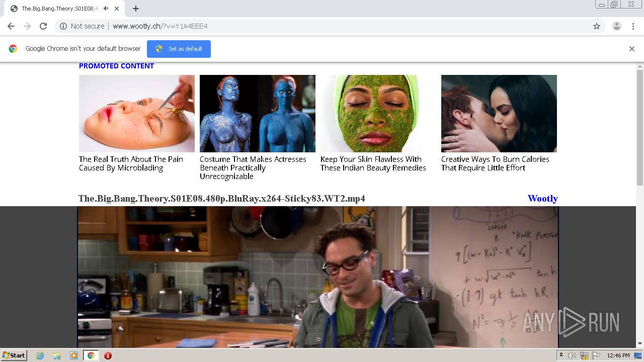Go back with the browser back arrow

(11, 26)
